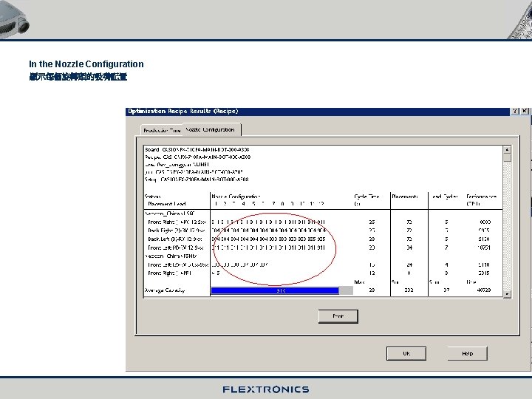Click the blue Average Capacity bar
Viewport: 532px width, 399px height.
coord(275,290)
